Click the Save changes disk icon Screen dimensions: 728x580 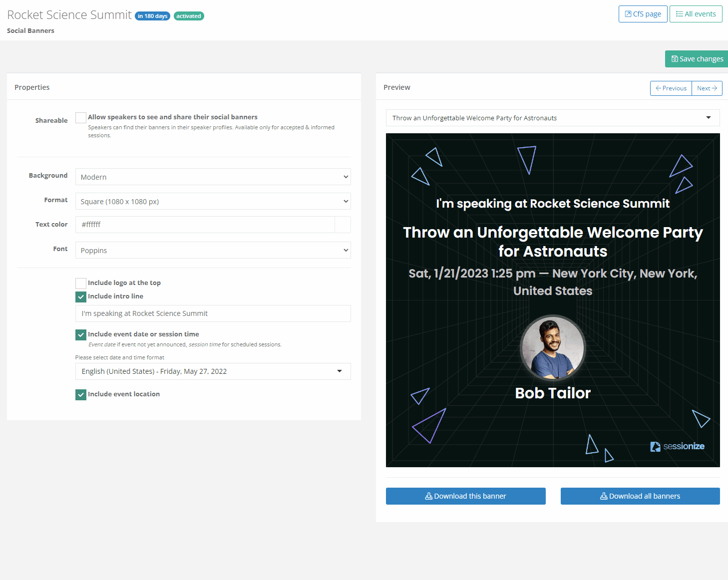(x=675, y=59)
